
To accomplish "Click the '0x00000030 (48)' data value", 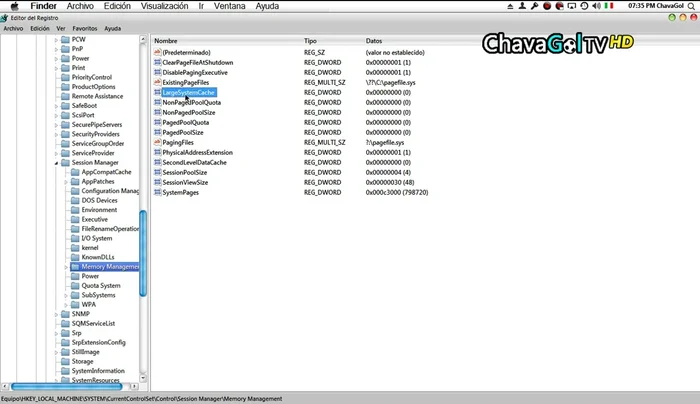I will point(390,182).
